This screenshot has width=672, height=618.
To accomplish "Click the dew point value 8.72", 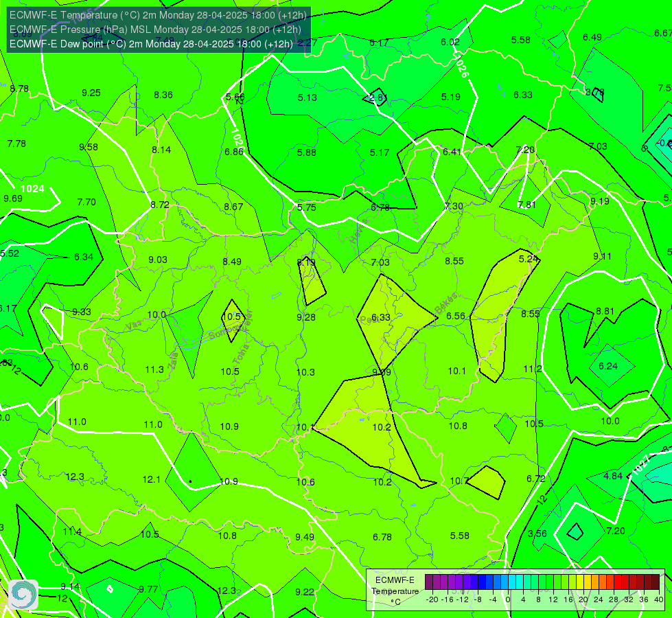I will coord(160,205).
